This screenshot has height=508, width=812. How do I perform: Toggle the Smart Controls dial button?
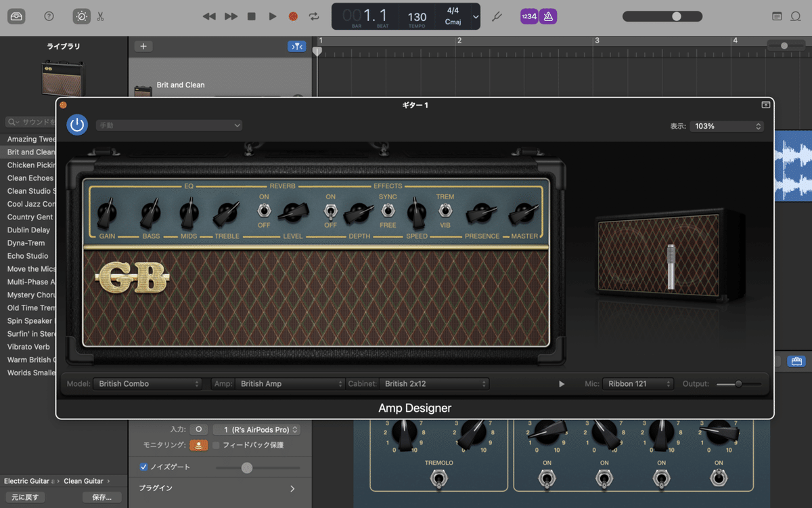(81, 16)
